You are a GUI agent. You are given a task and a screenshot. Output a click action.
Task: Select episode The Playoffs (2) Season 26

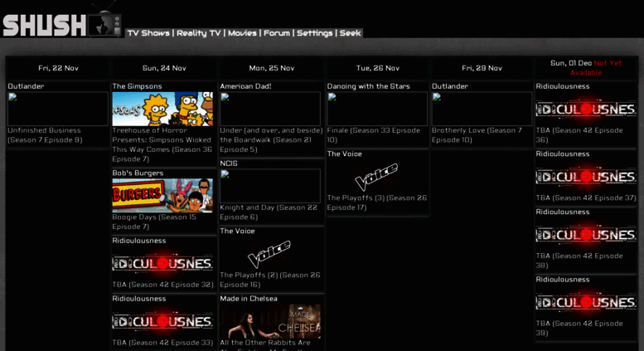(270, 280)
